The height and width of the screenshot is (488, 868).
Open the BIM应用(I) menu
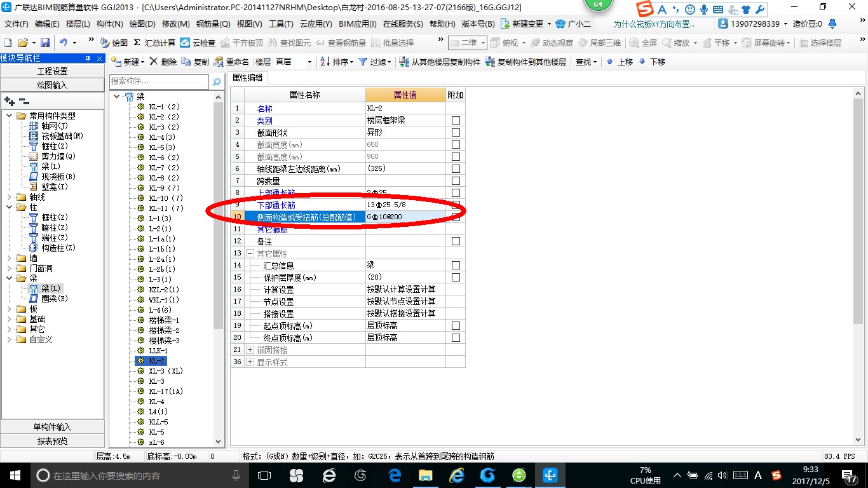point(358,24)
